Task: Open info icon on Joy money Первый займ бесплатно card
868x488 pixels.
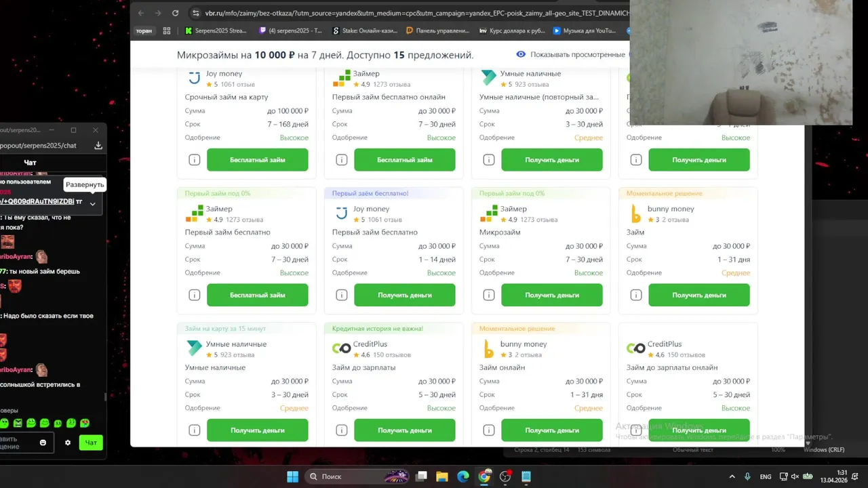Action: tap(342, 295)
